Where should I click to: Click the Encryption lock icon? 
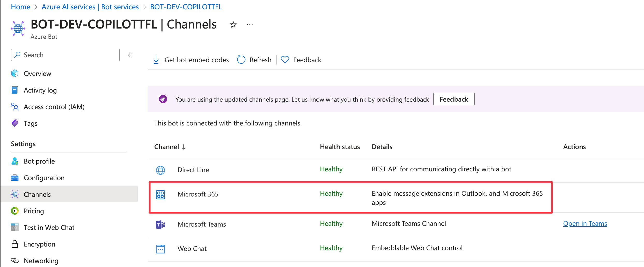click(15, 244)
